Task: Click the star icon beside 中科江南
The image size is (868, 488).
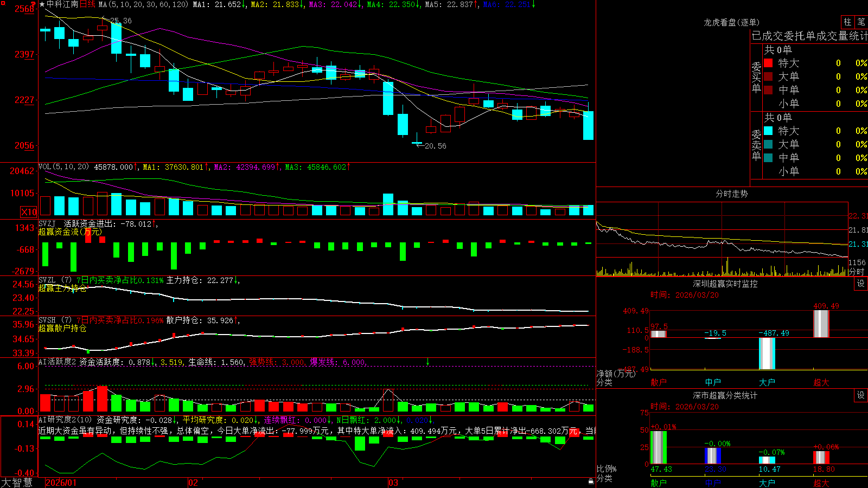Action: (42, 4)
